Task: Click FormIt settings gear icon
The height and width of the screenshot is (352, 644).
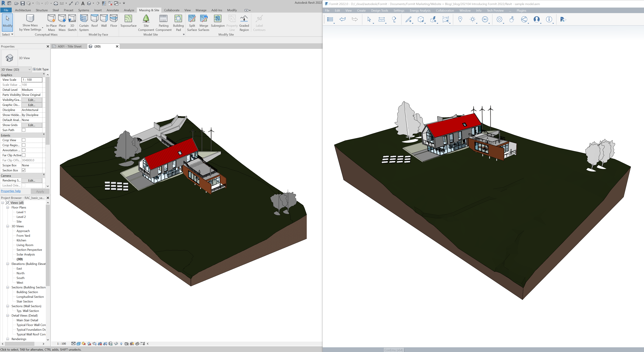Action: tap(499, 19)
